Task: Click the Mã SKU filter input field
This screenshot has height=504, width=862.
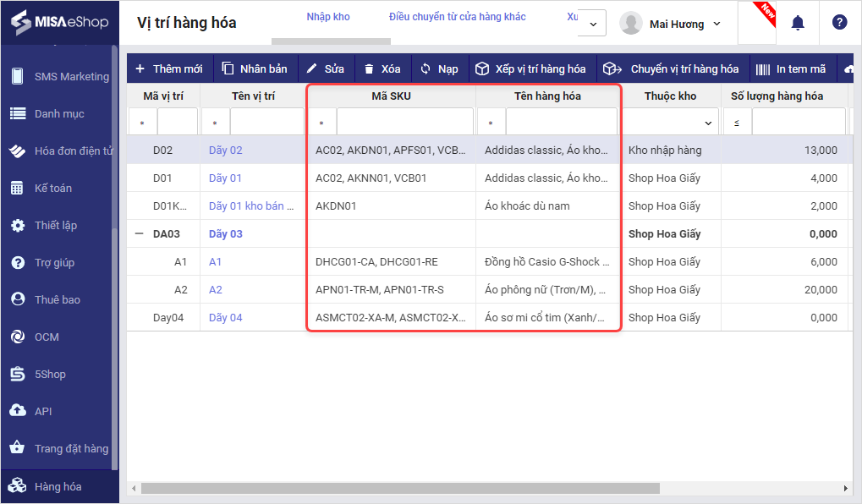Action: pyautogui.click(x=404, y=123)
